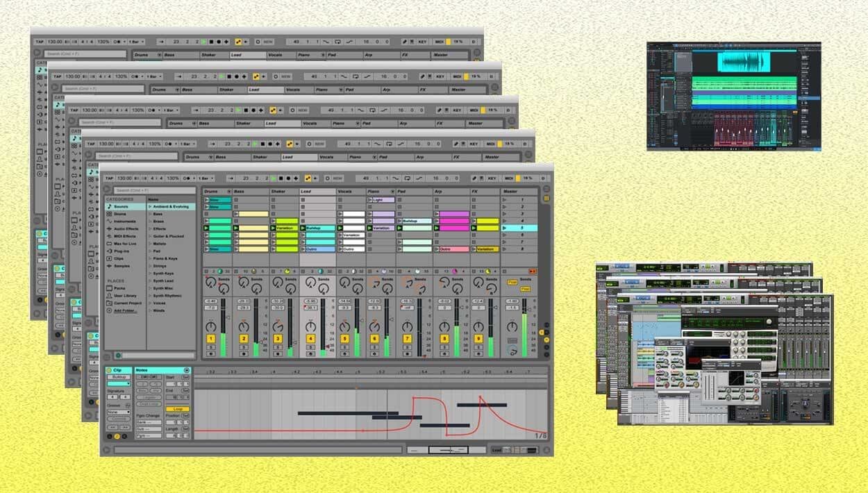The width and height of the screenshot is (868, 493).
Task: Toggle track 4 activator on Lead
Action: click(x=310, y=339)
